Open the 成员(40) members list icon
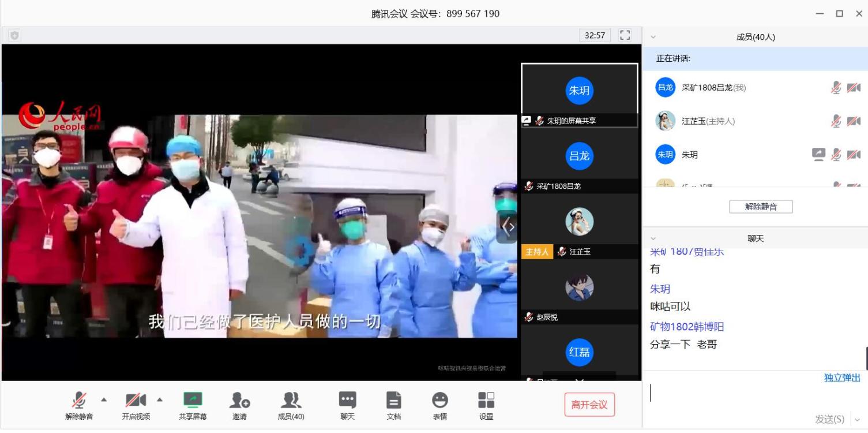868x433 pixels. tap(291, 400)
